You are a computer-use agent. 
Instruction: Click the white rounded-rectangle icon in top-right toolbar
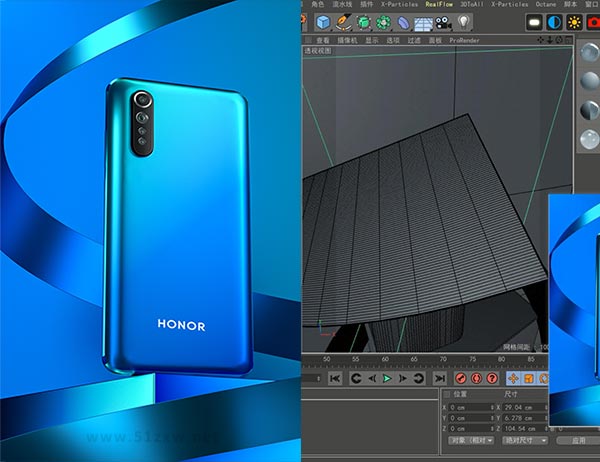534,23
